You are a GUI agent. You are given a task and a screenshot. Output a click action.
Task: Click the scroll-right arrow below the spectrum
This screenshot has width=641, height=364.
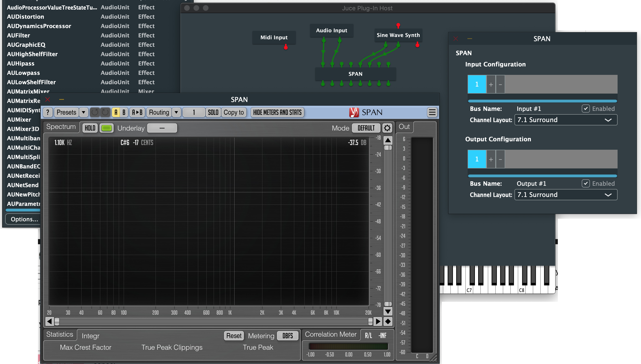coord(378,321)
